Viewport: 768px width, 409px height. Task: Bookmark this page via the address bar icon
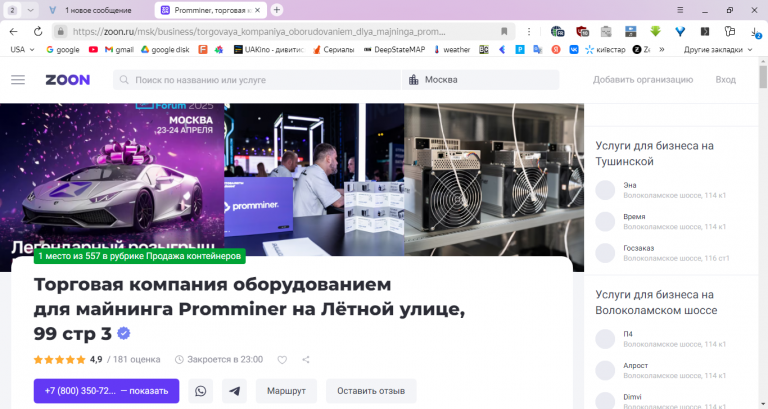tap(504, 31)
